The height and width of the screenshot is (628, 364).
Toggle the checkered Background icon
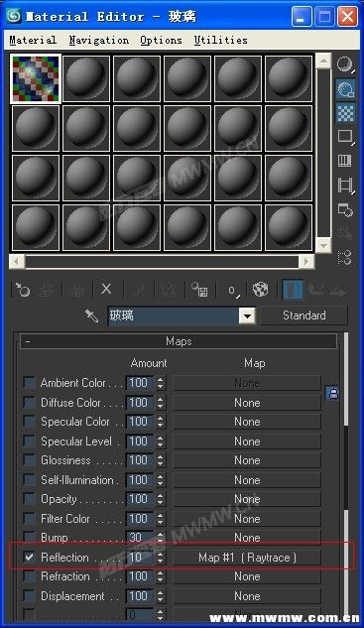click(x=345, y=113)
